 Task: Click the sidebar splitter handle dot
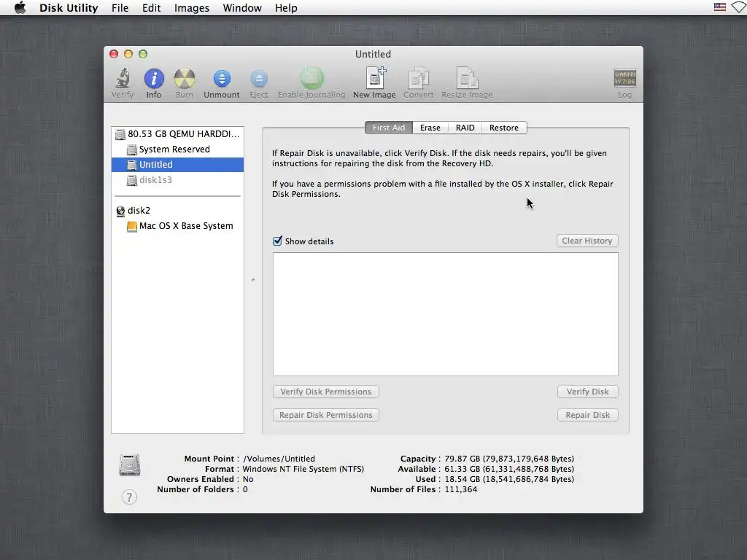[253, 280]
